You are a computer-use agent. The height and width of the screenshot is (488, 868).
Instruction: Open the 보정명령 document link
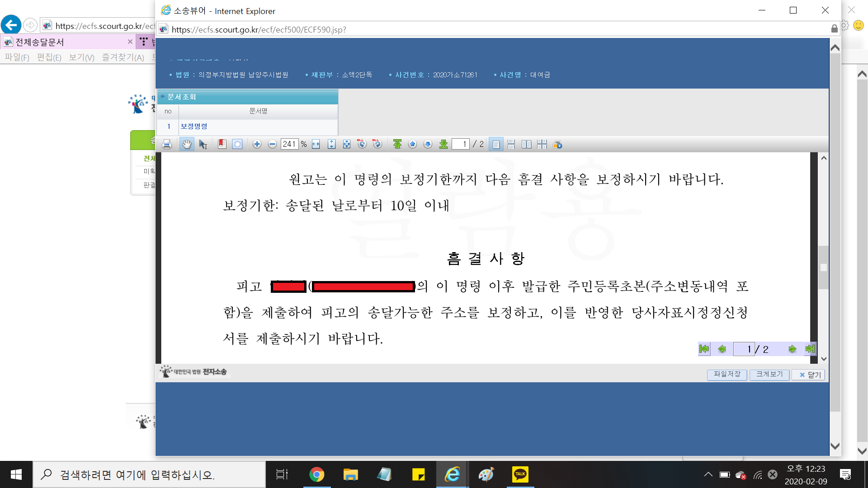click(x=194, y=127)
